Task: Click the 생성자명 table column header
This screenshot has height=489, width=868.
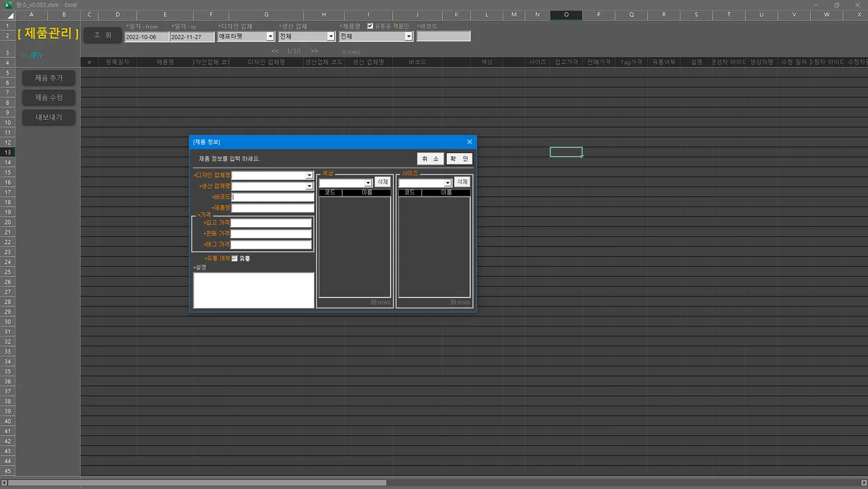Action: [761, 62]
